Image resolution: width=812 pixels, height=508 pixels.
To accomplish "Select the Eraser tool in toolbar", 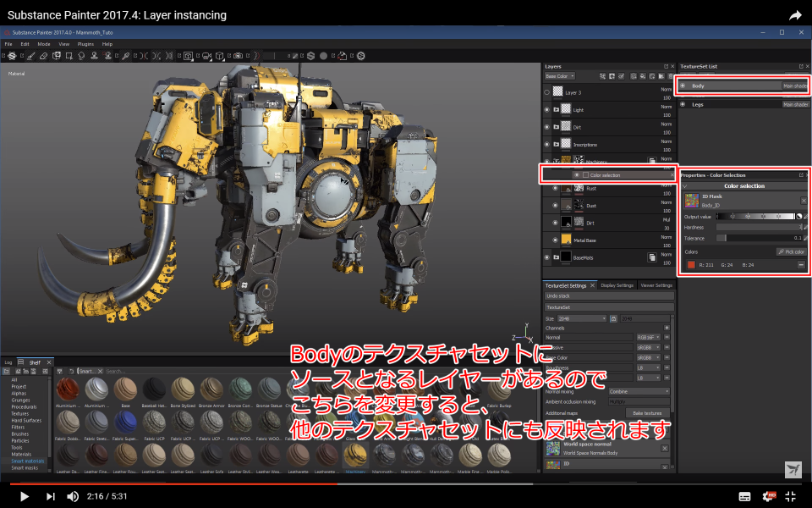I will 43,56.
